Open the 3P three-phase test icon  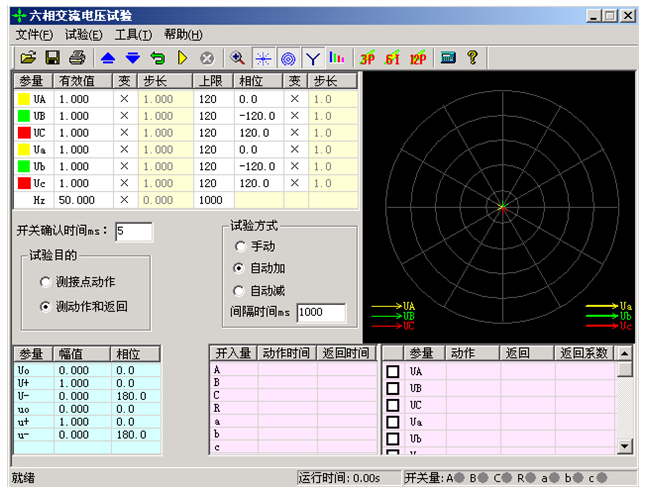pyautogui.click(x=367, y=58)
